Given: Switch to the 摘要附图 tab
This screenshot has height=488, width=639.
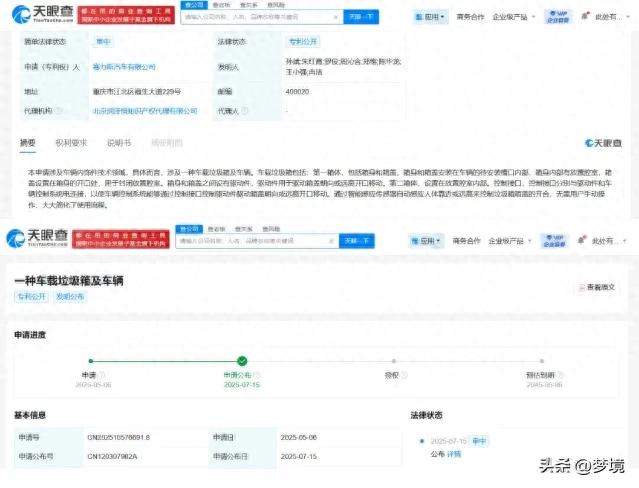Looking at the screenshot, I should coord(167,143).
